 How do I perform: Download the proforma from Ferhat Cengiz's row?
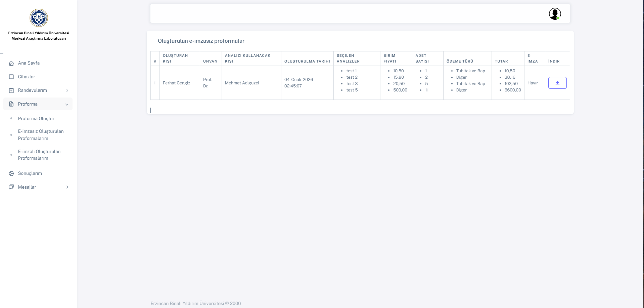[x=557, y=83]
